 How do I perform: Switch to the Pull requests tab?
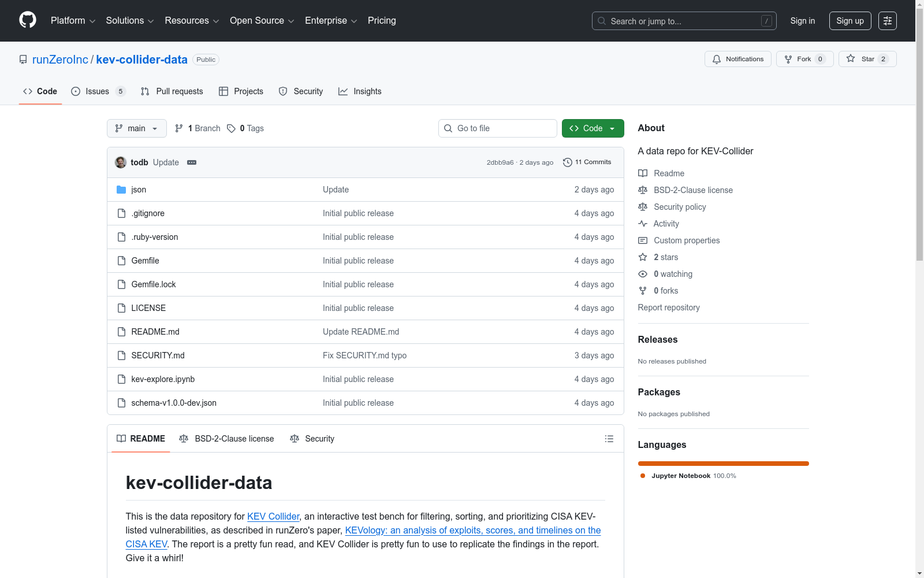(x=172, y=91)
